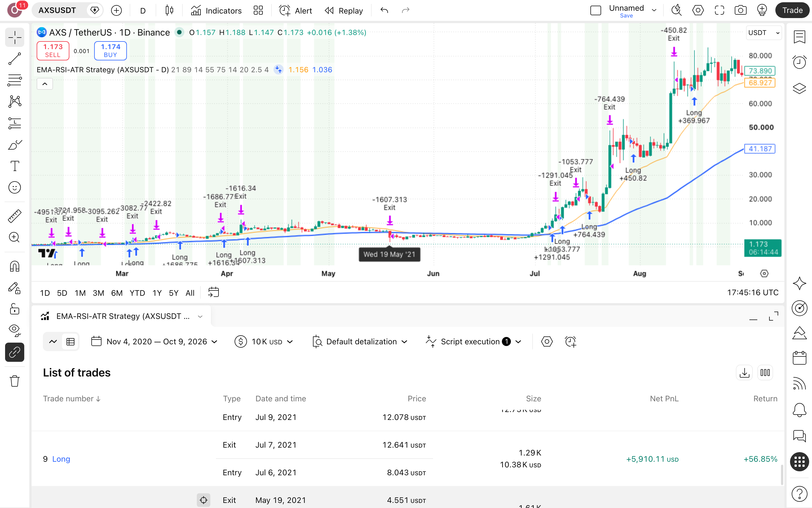Expand the Default detalization dropdown
812x508 pixels.
360,342
